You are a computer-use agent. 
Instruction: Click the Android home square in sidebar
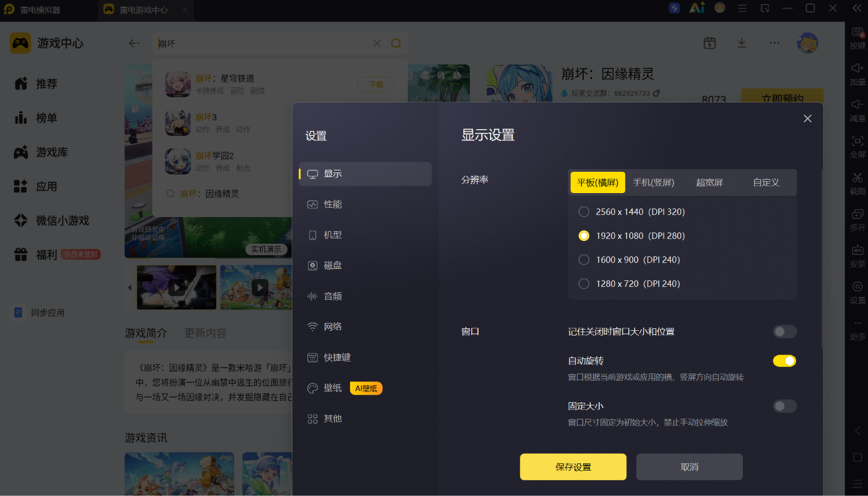pyautogui.click(x=858, y=457)
